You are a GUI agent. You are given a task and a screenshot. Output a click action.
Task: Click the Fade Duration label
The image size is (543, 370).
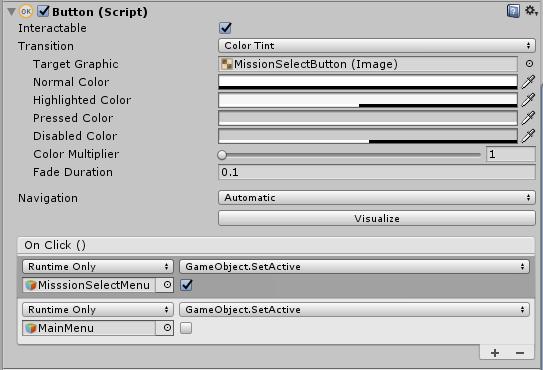tap(73, 172)
